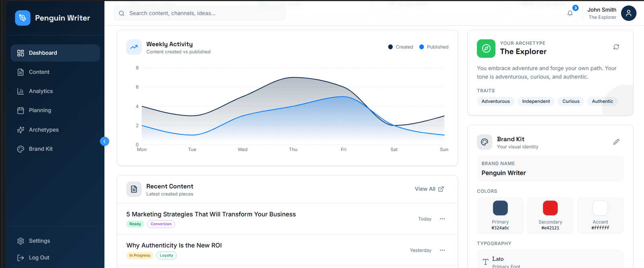Go to Archetypes in the sidebar
Viewport: 644px width, 268px height.
click(x=43, y=130)
